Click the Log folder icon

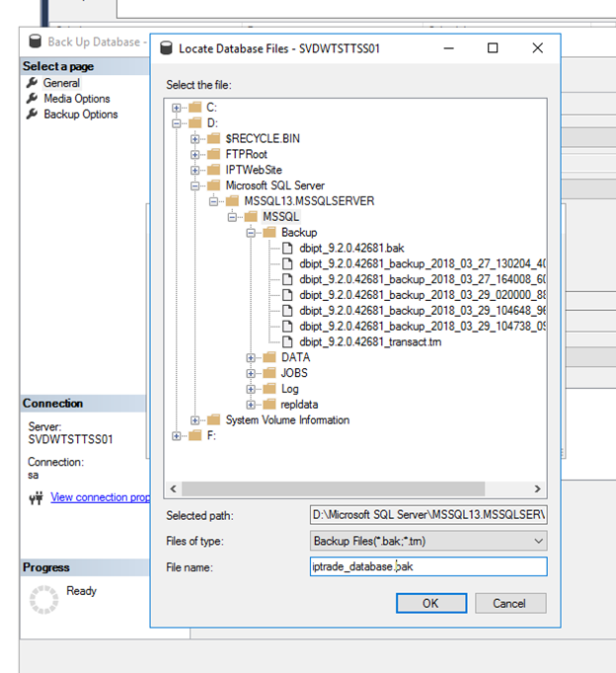(269, 389)
